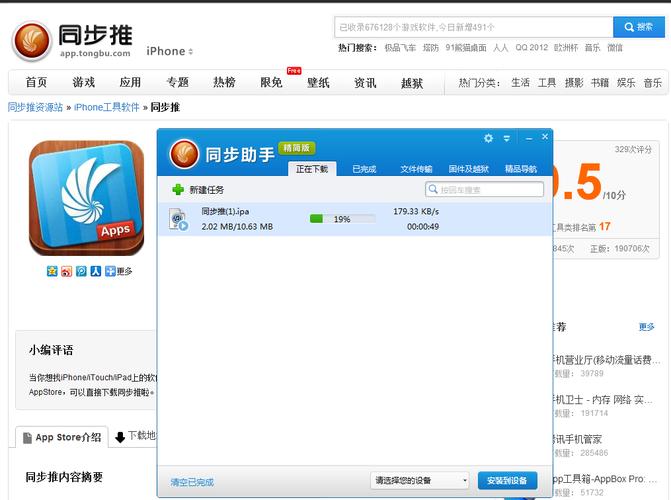Click the 人人 hot search link
Viewport: 671px width, 500px height.
click(500, 48)
